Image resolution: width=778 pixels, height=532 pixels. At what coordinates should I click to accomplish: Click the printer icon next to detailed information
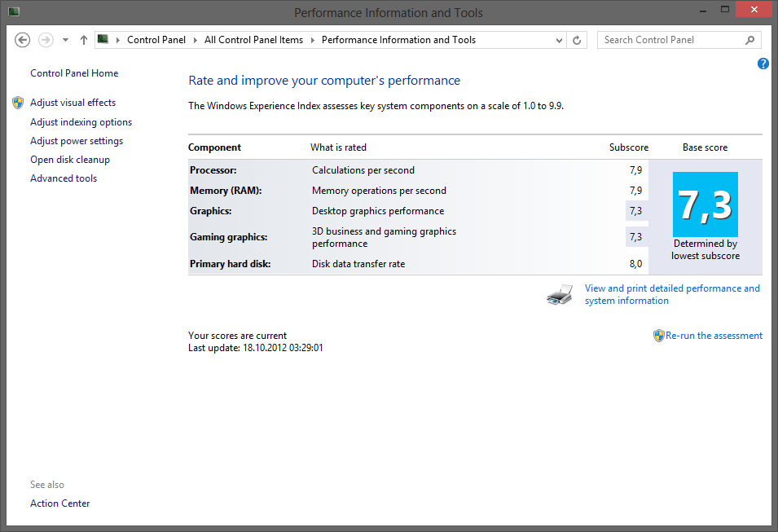(x=559, y=293)
